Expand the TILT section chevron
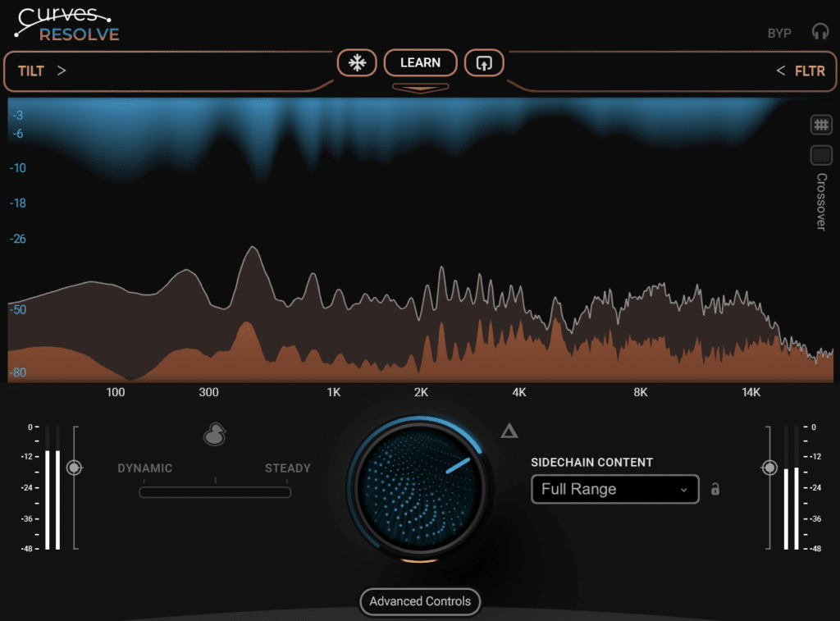840x621 pixels. tap(62, 71)
